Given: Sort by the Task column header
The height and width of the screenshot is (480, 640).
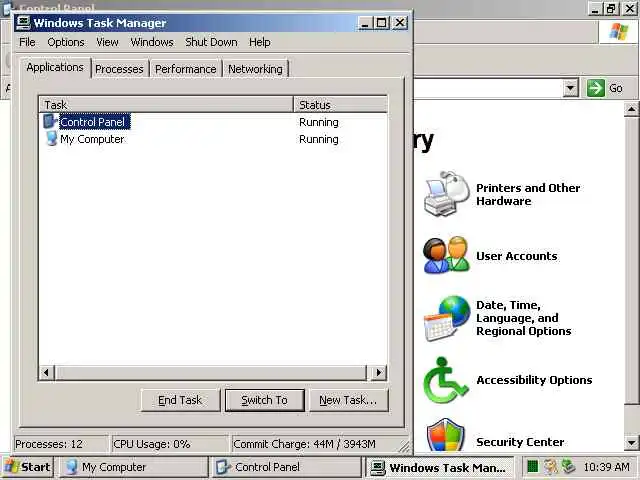Looking at the screenshot, I should click(x=166, y=104).
